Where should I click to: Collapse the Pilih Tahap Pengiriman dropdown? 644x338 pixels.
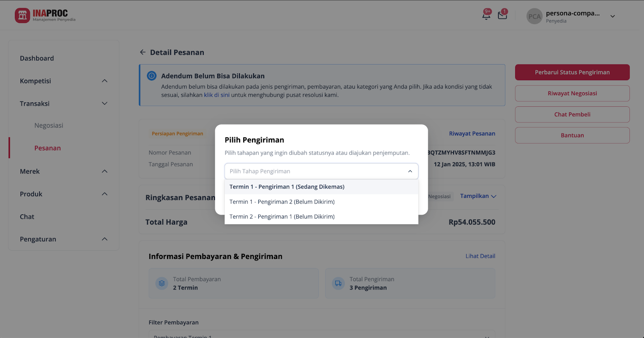click(x=410, y=171)
